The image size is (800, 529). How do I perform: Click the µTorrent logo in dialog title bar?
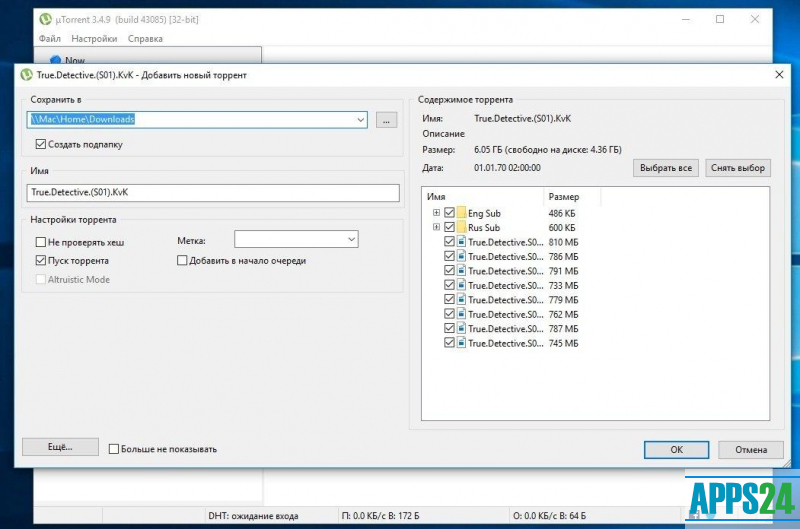coord(26,75)
